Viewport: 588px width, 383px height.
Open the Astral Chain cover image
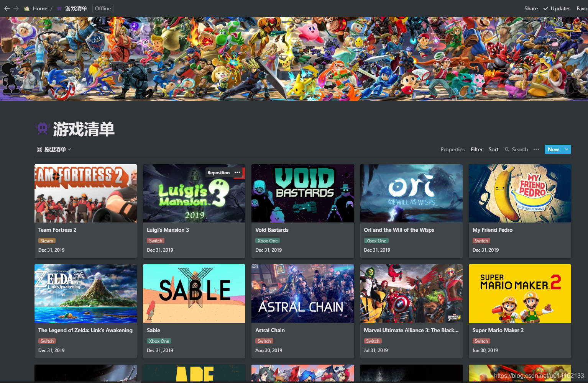(x=303, y=293)
